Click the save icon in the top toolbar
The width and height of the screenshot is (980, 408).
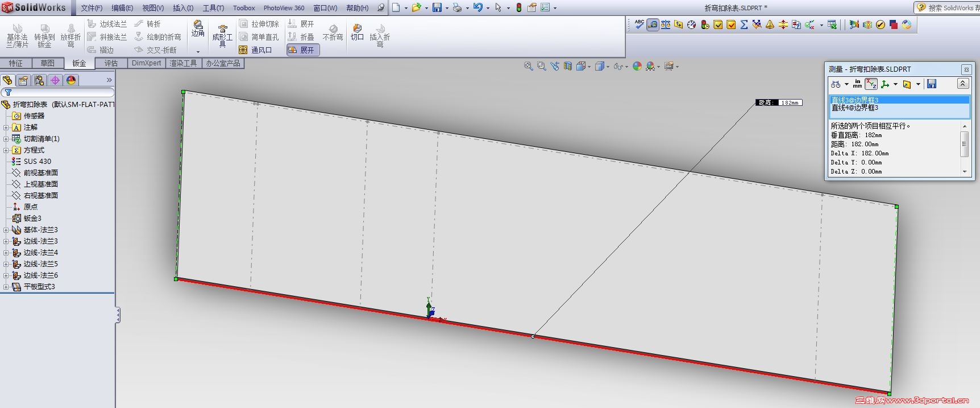point(437,7)
